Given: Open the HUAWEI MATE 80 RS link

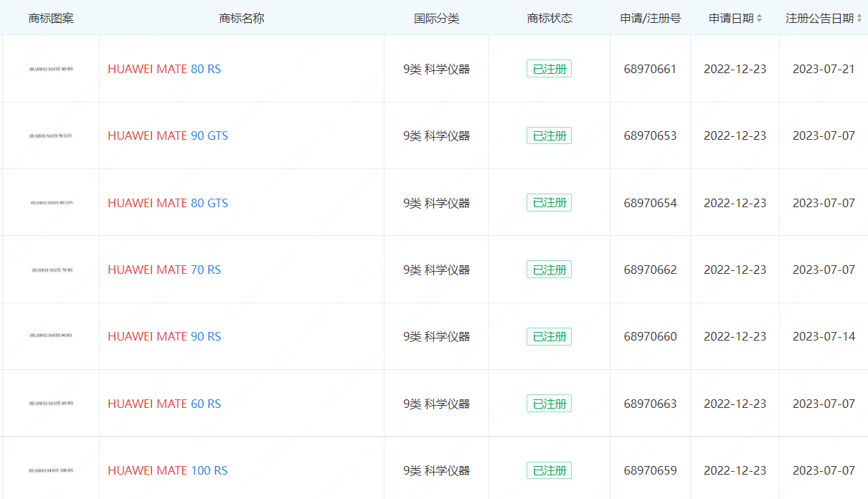Looking at the screenshot, I should [x=164, y=70].
